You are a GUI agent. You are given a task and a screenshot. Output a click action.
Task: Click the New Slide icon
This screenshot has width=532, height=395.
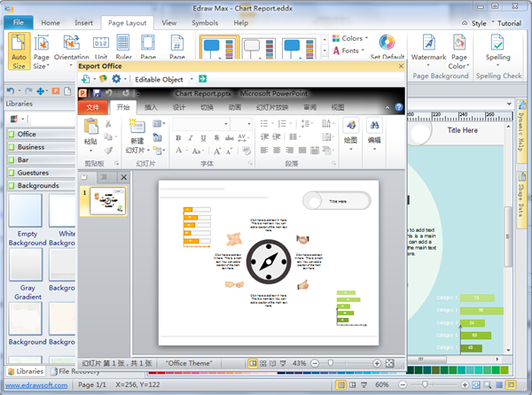coord(137,132)
